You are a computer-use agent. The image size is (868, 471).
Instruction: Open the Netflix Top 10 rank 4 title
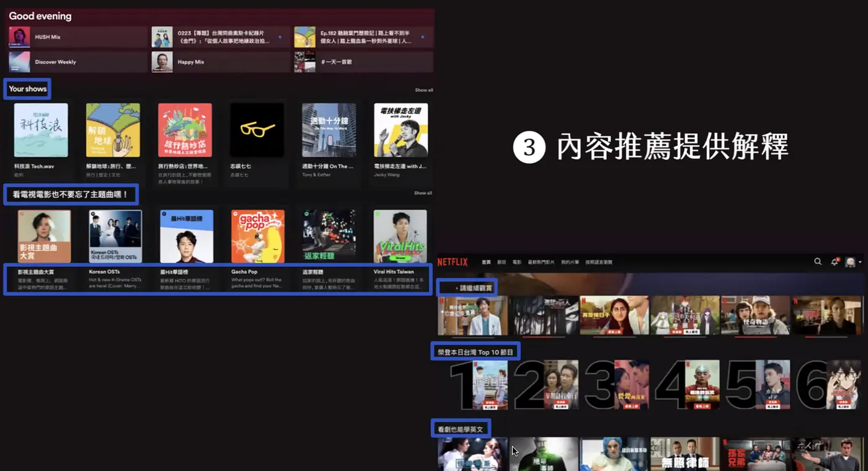click(x=702, y=385)
